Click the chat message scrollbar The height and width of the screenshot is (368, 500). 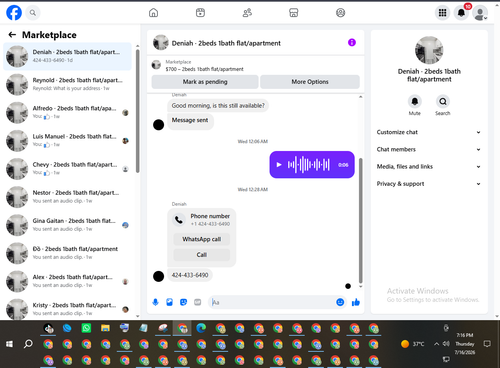pos(360,220)
